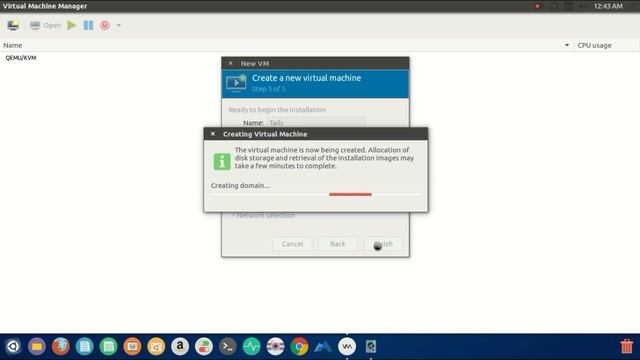Screen dimensions: 640x360
Task: Click the Open console monitor icon
Action: point(35,25)
